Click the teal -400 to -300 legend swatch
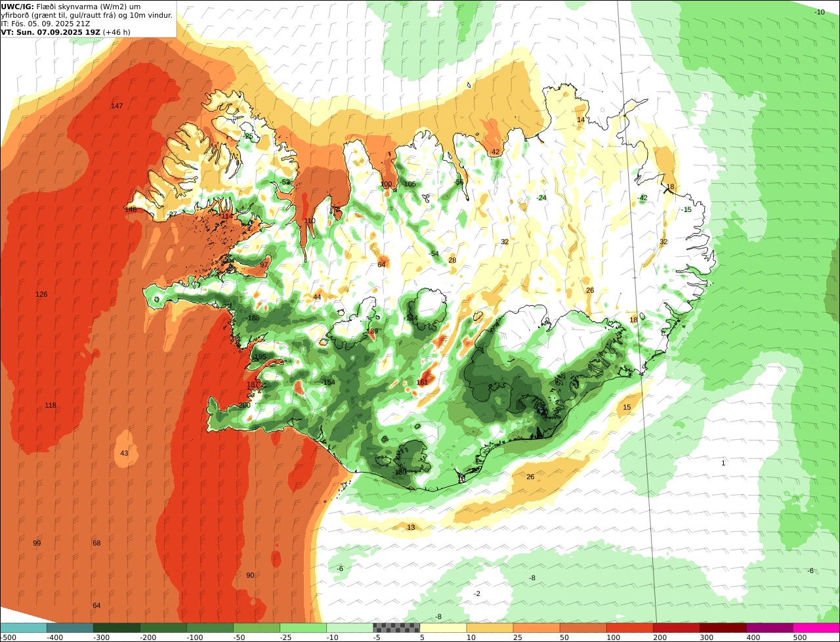Image resolution: width=840 pixels, height=642 pixels. tap(70, 628)
